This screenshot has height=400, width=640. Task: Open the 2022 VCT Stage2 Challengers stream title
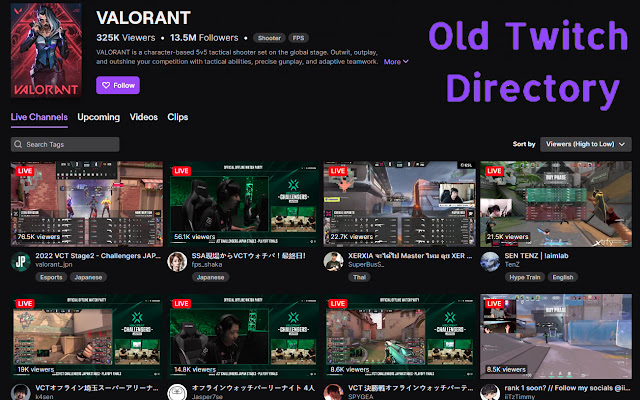coord(98,256)
